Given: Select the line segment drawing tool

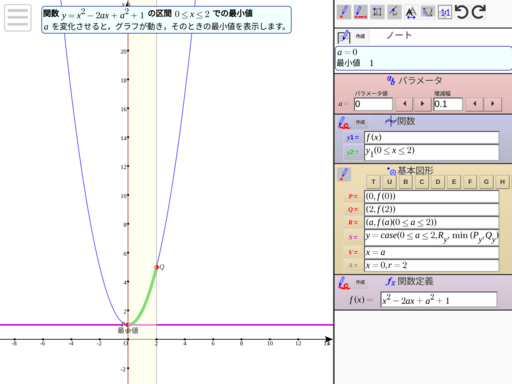Looking at the screenshot, I should click(x=360, y=12).
